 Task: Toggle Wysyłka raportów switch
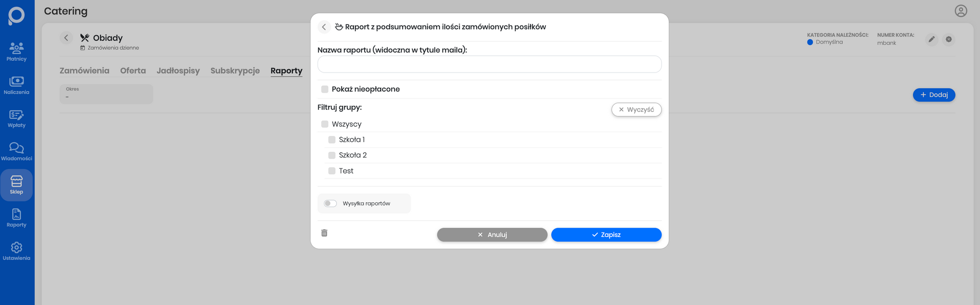[x=330, y=204]
